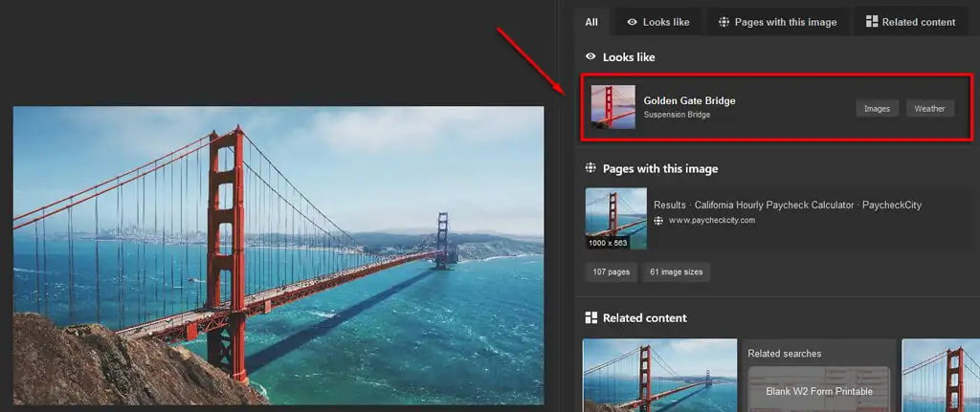
Task: Click the Golden Gate Bridge result thumbnail
Action: tap(613, 107)
